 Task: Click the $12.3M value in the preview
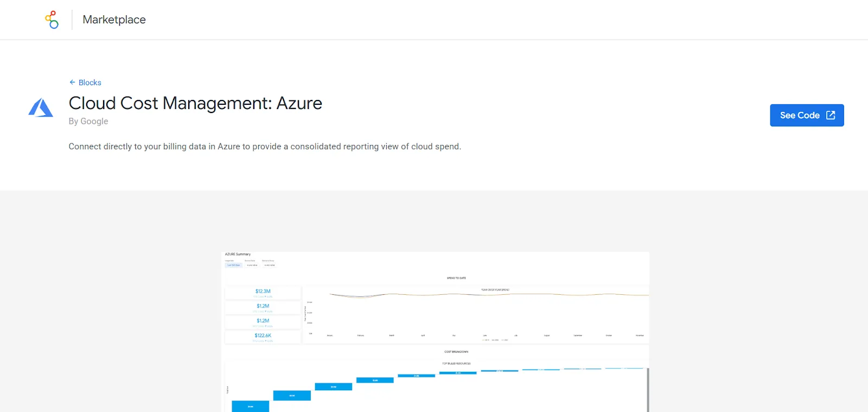(263, 291)
